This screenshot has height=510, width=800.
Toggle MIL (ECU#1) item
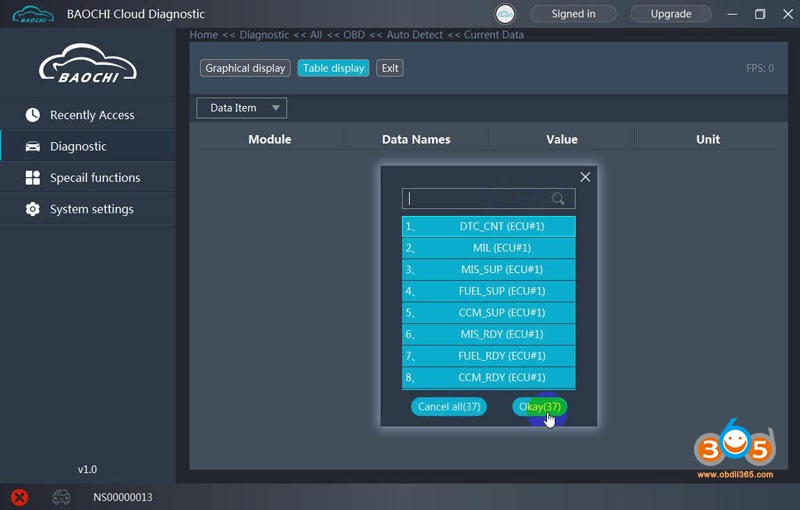tap(488, 248)
